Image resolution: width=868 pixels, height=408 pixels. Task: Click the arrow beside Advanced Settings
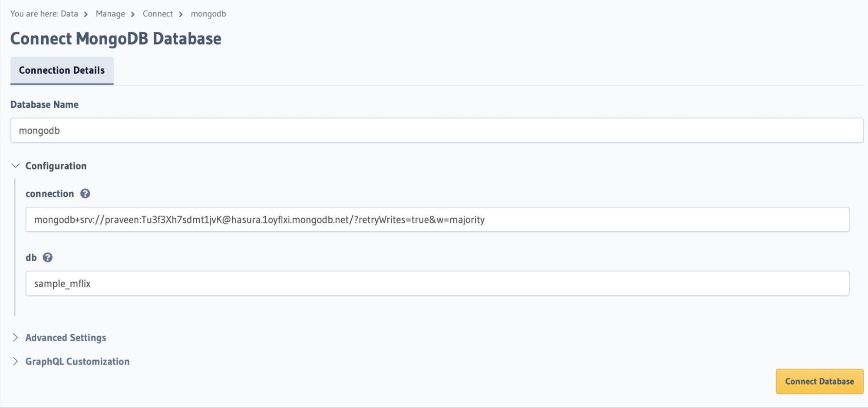[16, 337]
